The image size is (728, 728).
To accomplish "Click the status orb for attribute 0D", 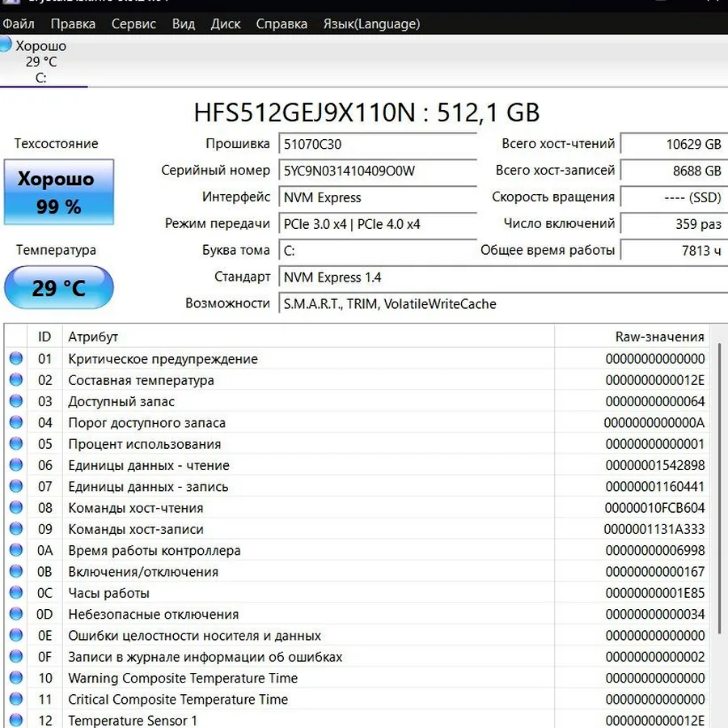I will click(16, 614).
